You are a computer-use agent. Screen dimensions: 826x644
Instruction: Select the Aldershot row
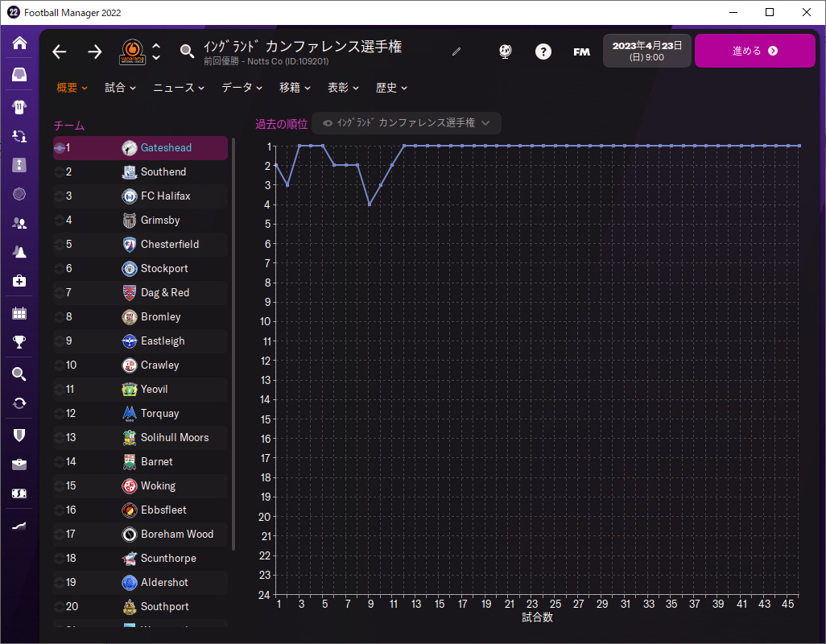(140, 583)
